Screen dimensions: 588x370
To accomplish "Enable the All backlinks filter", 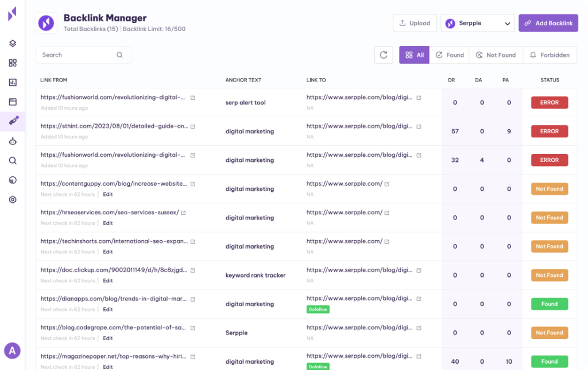I will pyautogui.click(x=414, y=55).
